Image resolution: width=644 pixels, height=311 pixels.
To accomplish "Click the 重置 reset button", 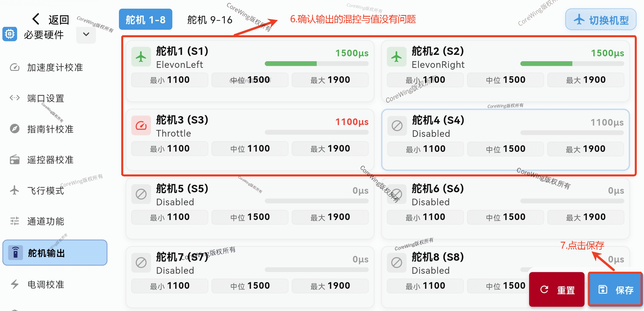I will coord(557,290).
